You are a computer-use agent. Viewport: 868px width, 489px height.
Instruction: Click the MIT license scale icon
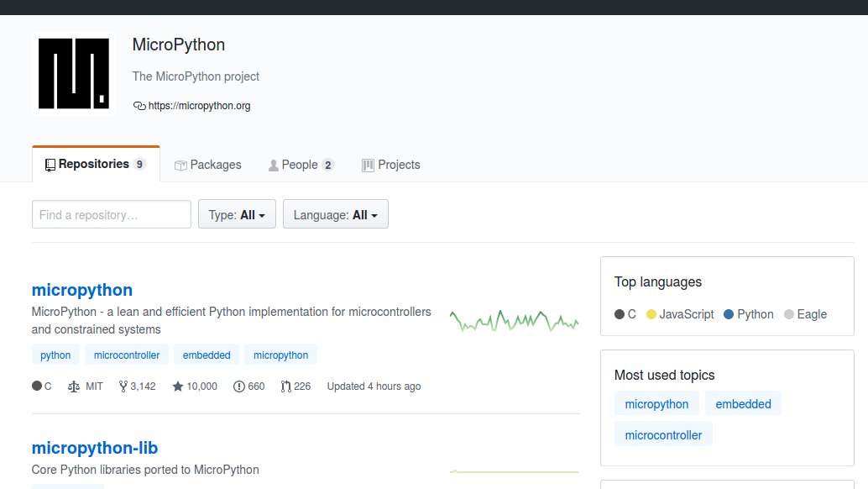pyautogui.click(x=74, y=386)
